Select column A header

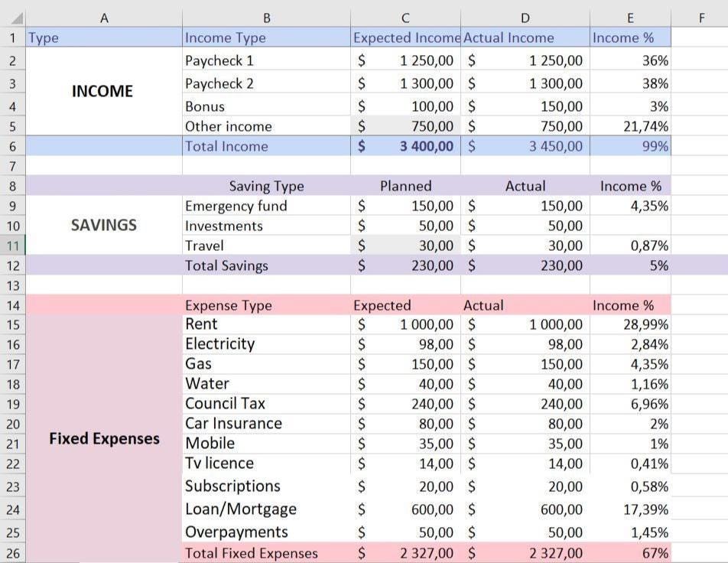(x=104, y=18)
